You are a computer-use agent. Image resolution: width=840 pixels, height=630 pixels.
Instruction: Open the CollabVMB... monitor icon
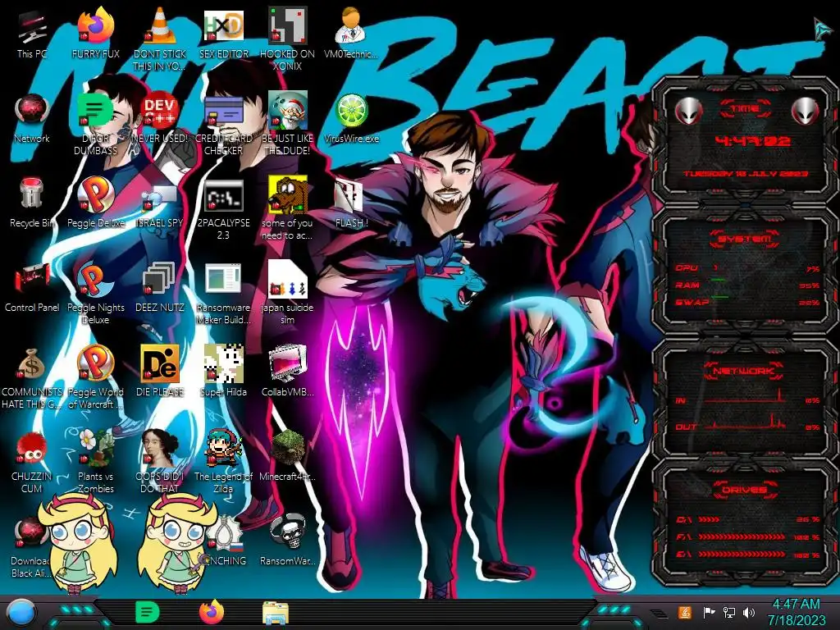pyautogui.click(x=288, y=371)
